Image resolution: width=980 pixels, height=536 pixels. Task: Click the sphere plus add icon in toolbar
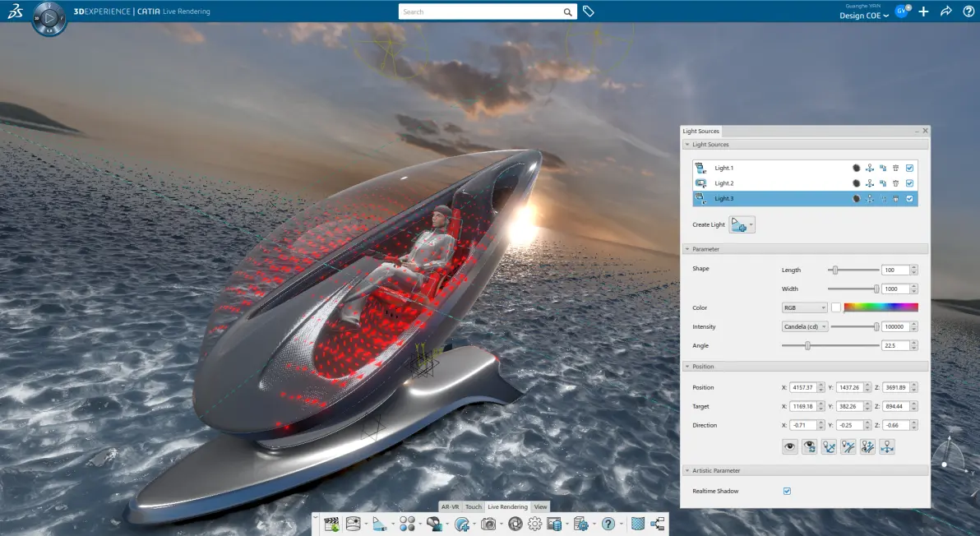coord(461,524)
